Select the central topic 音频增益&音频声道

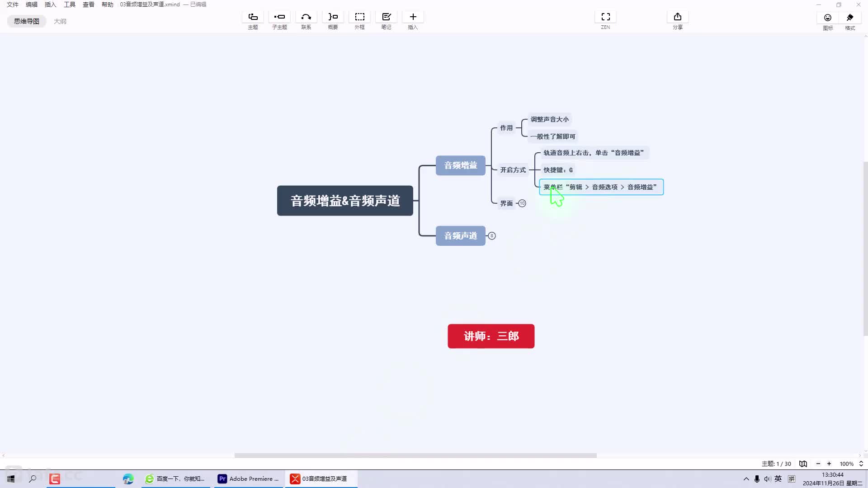click(x=345, y=201)
